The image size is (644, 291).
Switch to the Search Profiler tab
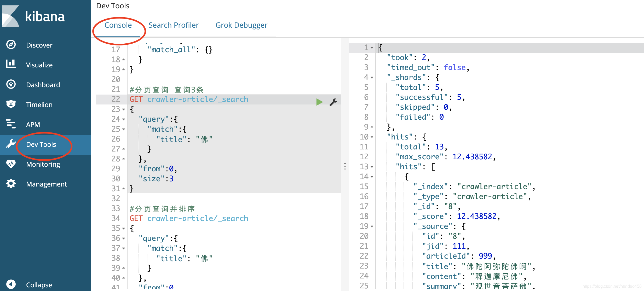(173, 25)
